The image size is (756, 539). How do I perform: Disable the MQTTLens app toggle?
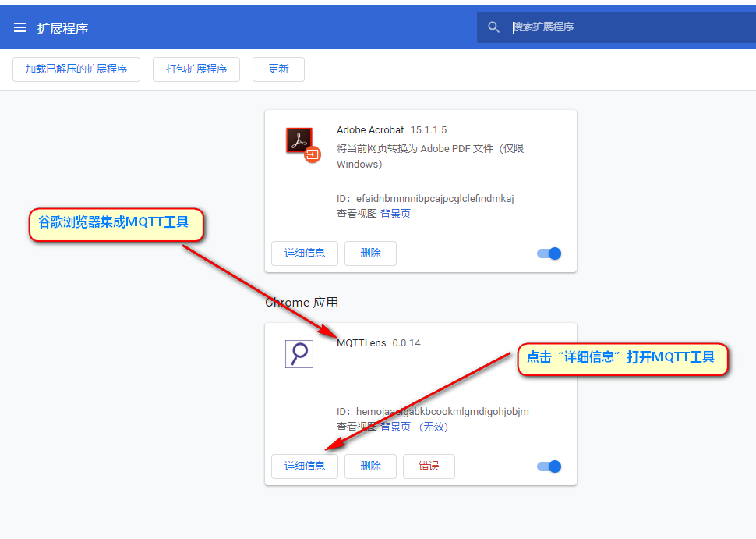click(549, 466)
